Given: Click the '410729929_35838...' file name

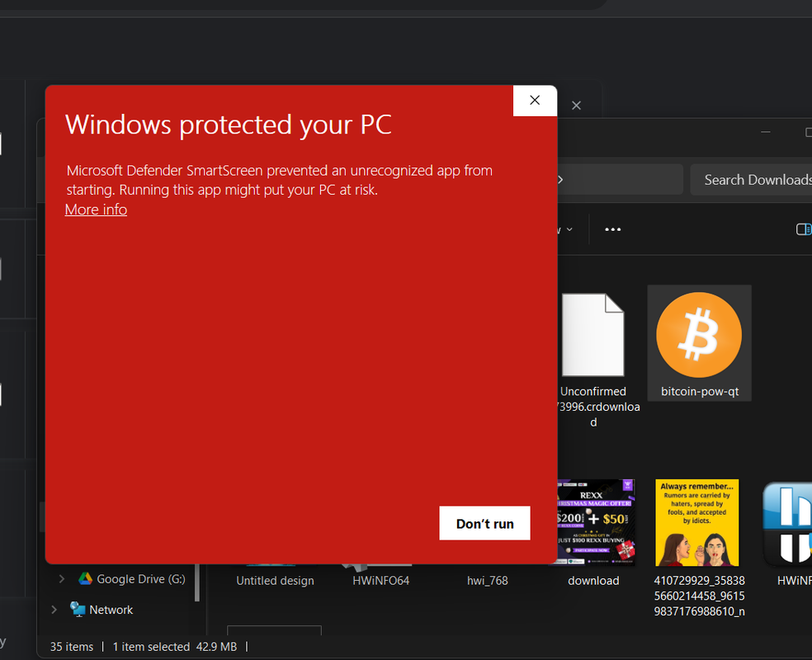Looking at the screenshot, I should tap(699, 596).
